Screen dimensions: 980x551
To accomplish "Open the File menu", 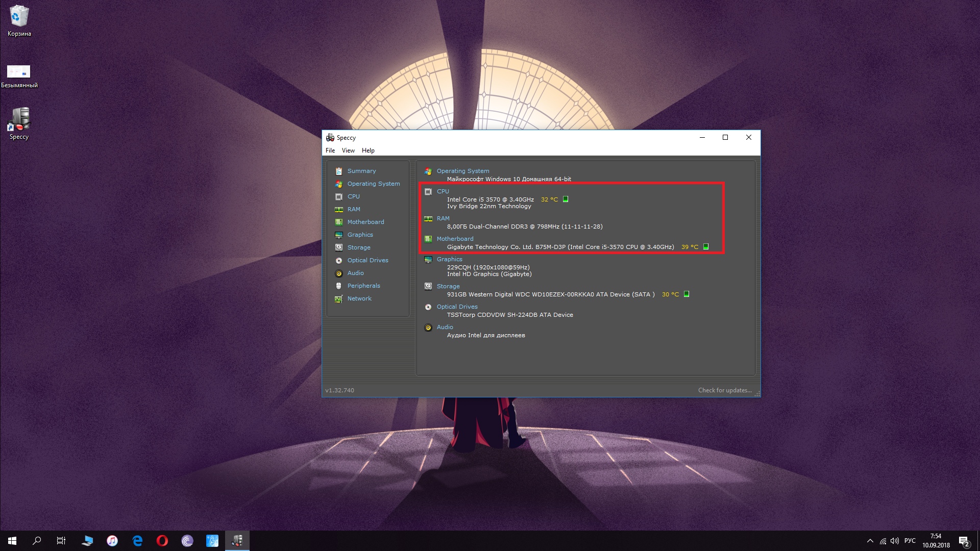I will click(330, 151).
